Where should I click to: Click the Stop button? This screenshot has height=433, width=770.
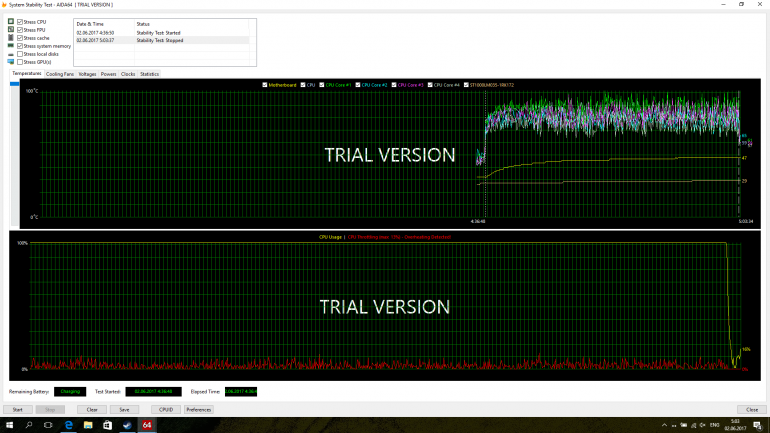point(50,409)
